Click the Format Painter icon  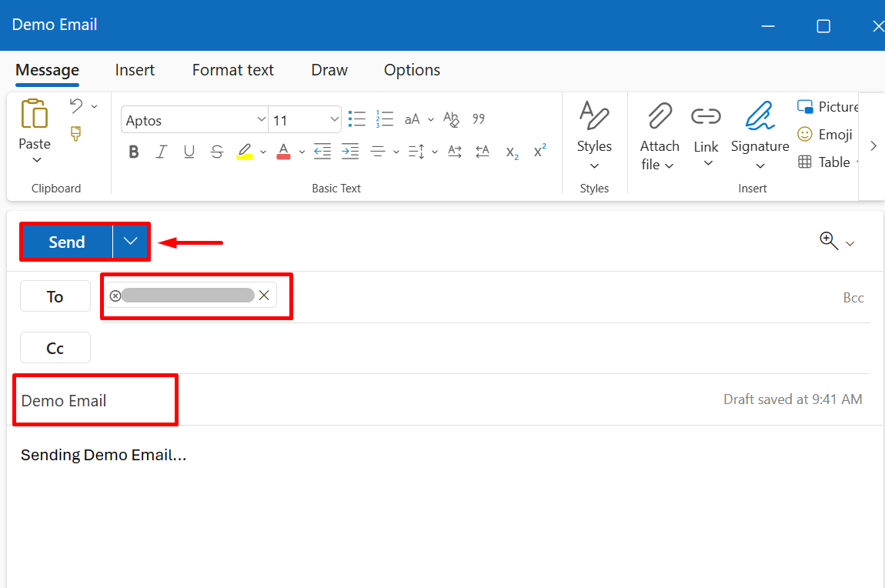[x=76, y=134]
